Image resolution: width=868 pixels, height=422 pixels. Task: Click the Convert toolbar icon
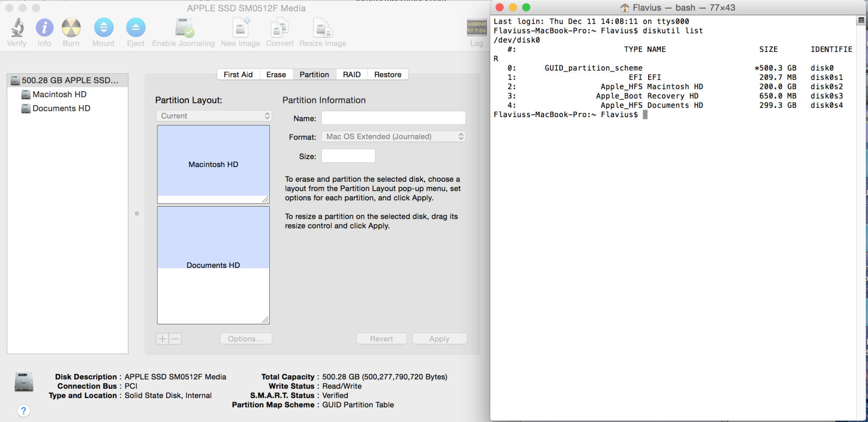[x=280, y=28]
